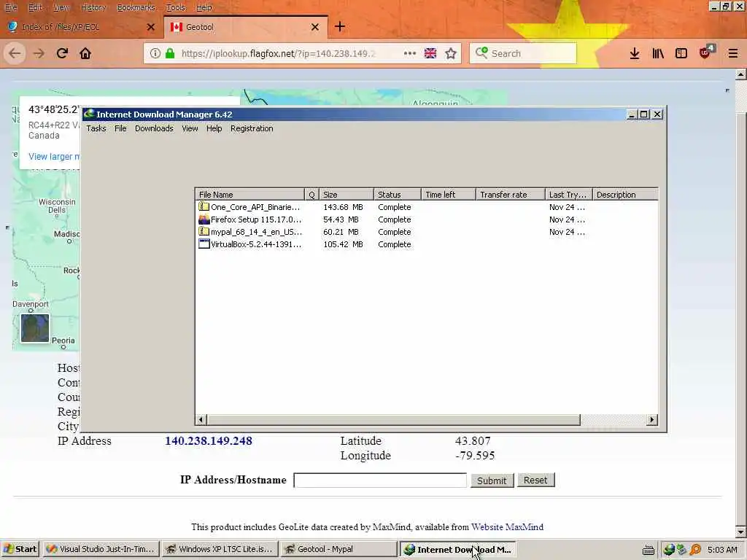The image size is (747, 560).
Task: Click left arrow of IDM horizontal scrollbar
Action: coord(201,419)
